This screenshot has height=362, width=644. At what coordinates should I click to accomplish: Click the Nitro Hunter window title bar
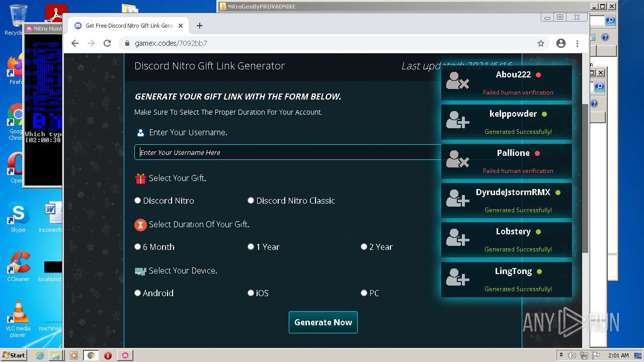43,29
